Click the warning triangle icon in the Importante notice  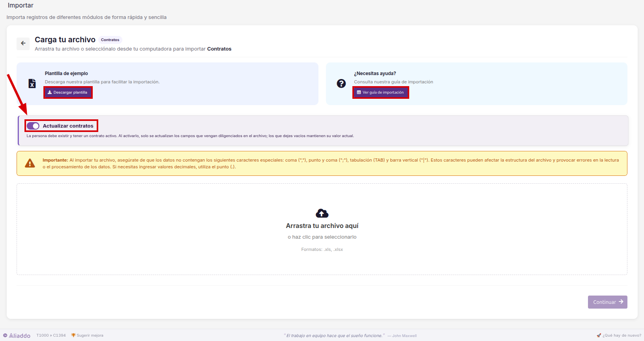[x=30, y=163]
